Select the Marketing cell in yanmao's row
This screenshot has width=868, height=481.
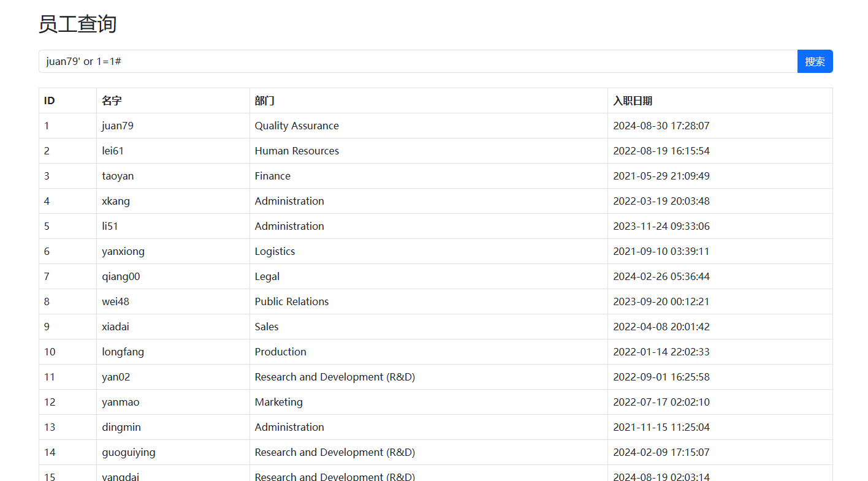(279, 402)
